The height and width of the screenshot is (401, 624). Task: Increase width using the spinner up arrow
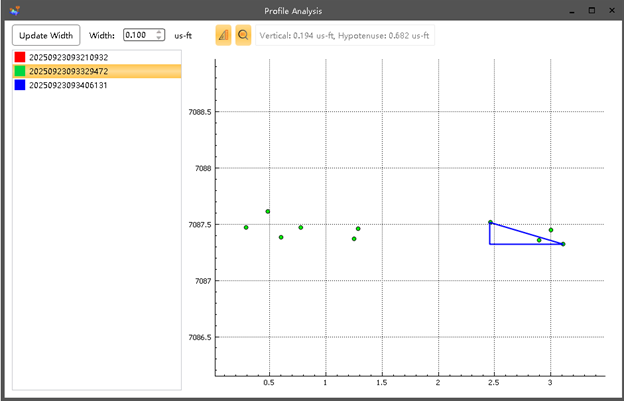[x=159, y=31]
